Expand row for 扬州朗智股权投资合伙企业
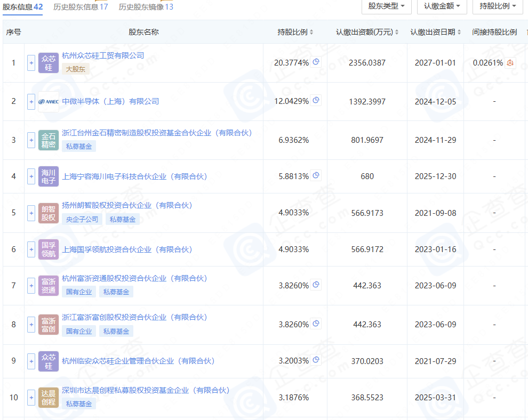 pos(31,213)
